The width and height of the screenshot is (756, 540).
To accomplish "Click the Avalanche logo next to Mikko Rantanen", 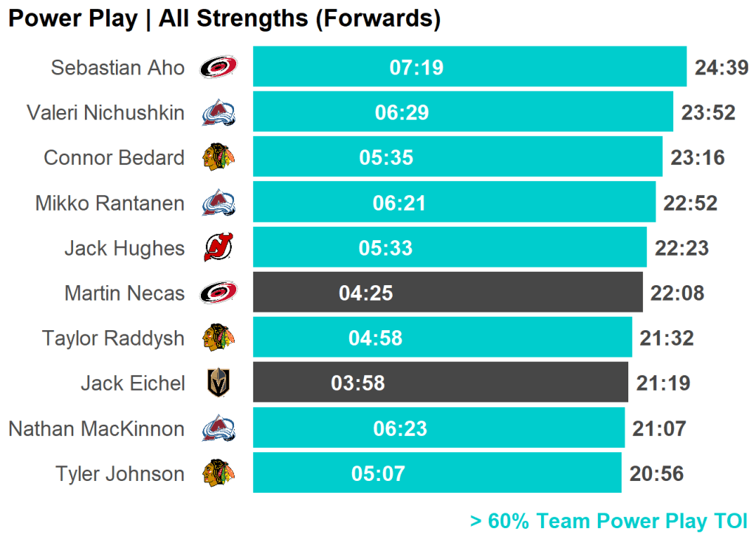I will (x=219, y=203).
